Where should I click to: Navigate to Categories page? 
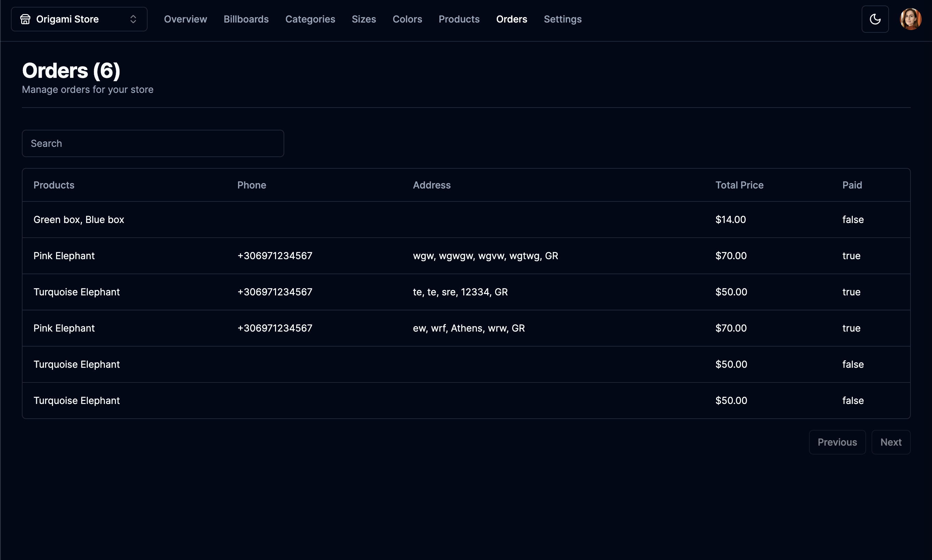(x=310, y=19)
